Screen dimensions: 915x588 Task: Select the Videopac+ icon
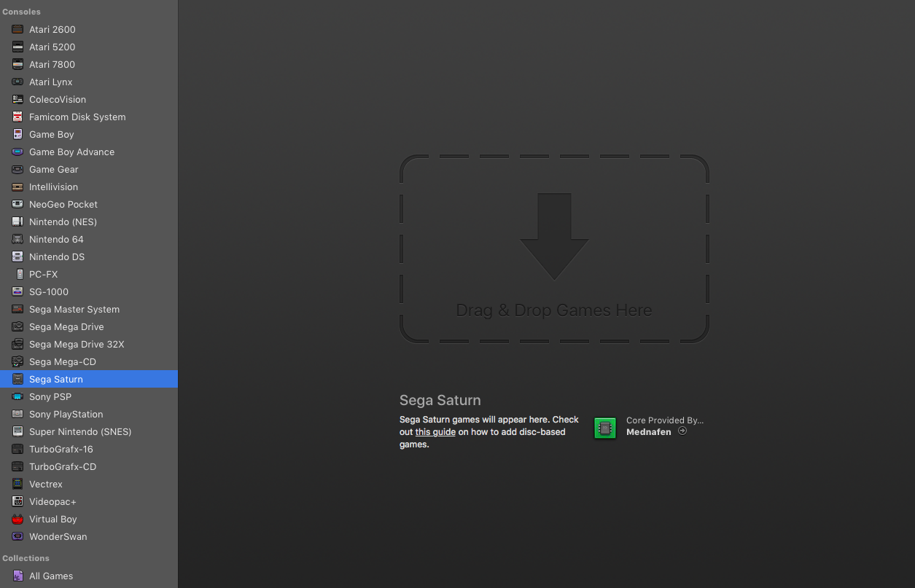click(x=17, y=501)
